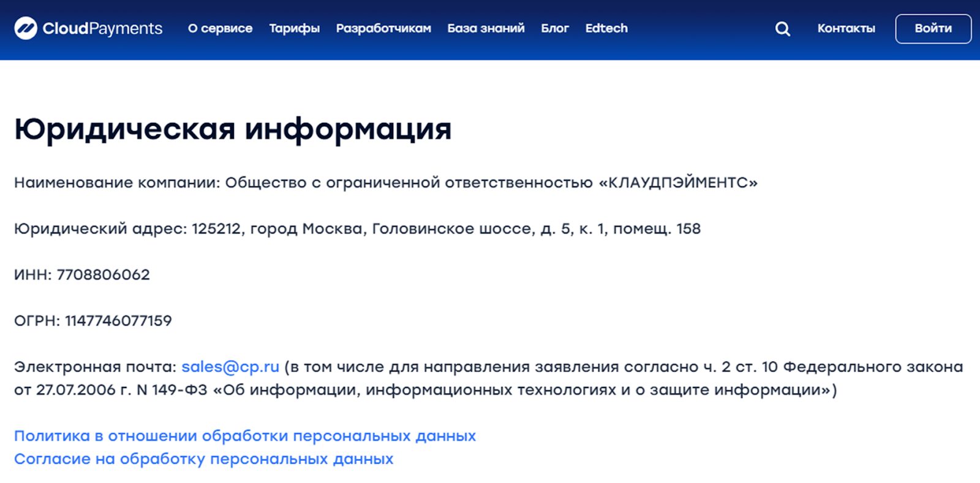Viewport: 980px width, 483px height.
Task: Open the search magnifier icon
Action: click(782, 29)
